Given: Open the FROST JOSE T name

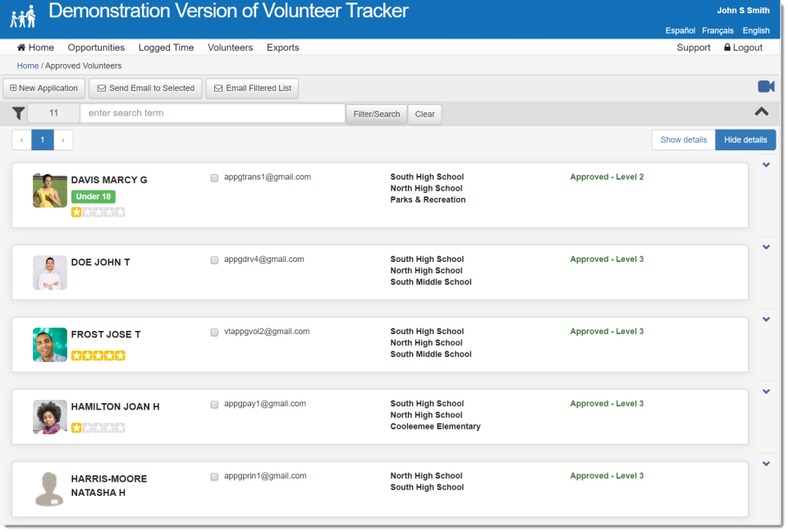Looking at the screenshot, I should pos(106,334).
